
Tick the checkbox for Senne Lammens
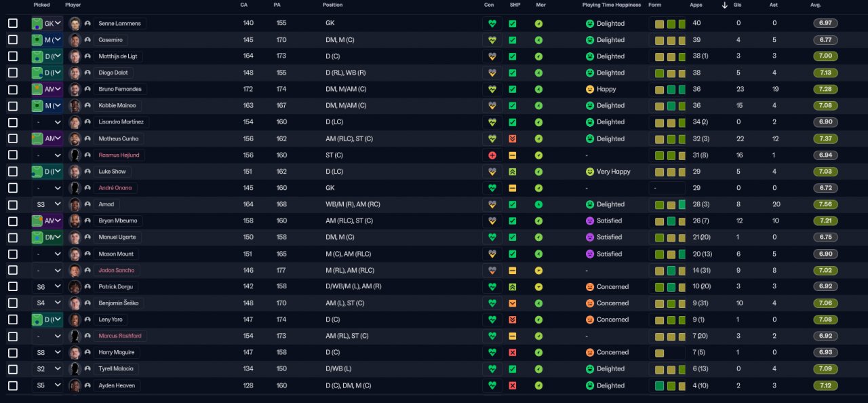tap(13, 24)
